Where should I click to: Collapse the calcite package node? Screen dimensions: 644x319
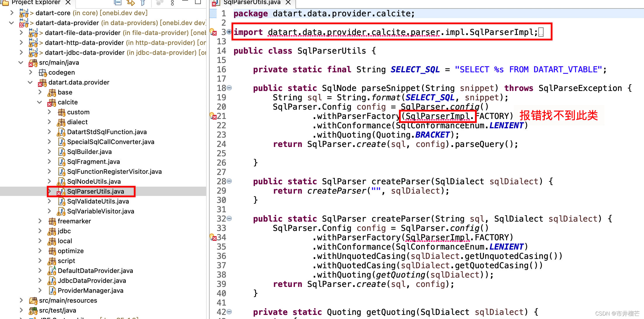[x=40, y=102]
